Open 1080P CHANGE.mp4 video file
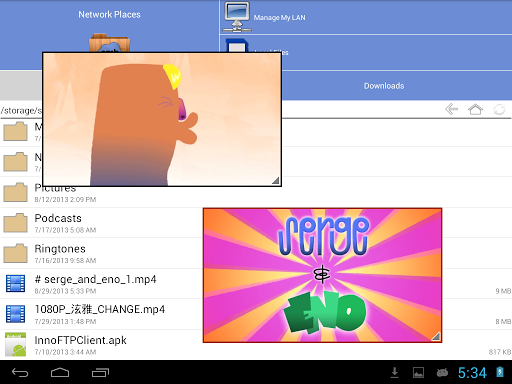Screen dimensions: 512x384 click(101, 314)
